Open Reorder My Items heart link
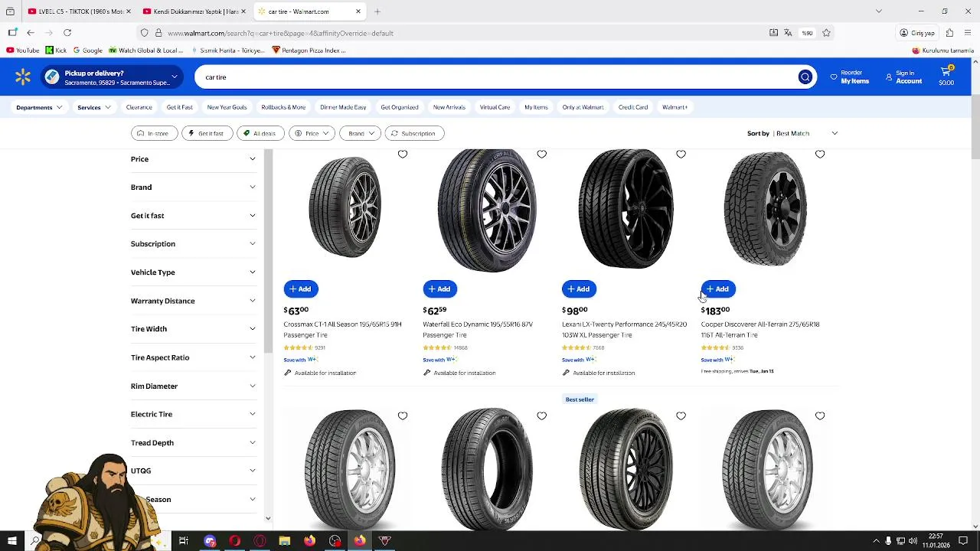Image resolution: width=980 pixels, height=551 pixels. [850, 77]
